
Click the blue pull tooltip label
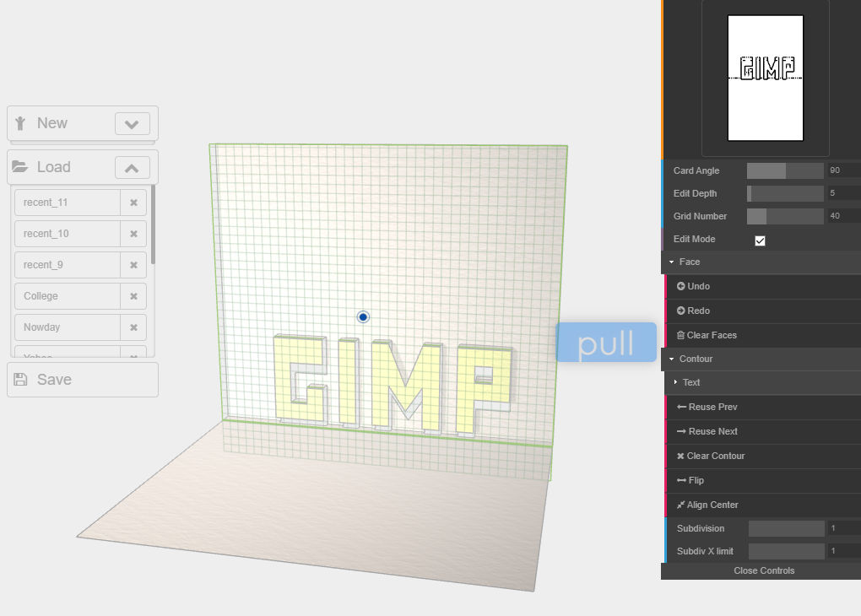point(606,343)
